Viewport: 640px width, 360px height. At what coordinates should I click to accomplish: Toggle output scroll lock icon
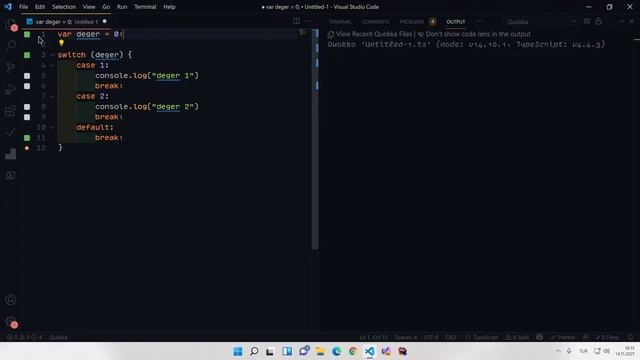pos(598,22)
